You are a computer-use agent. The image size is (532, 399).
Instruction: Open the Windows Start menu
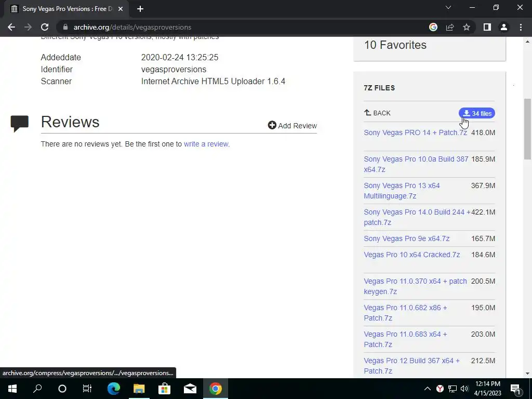pyautogui.click(x=12, y=389)
